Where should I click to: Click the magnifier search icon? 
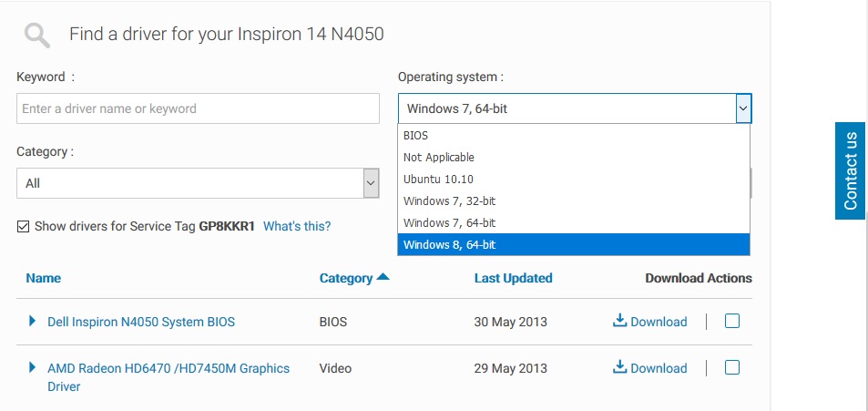tap(37, 36)
